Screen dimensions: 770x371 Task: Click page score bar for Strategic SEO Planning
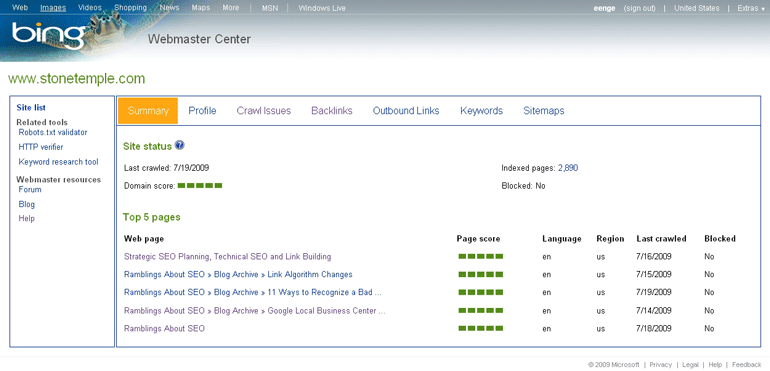click(481, 256)
